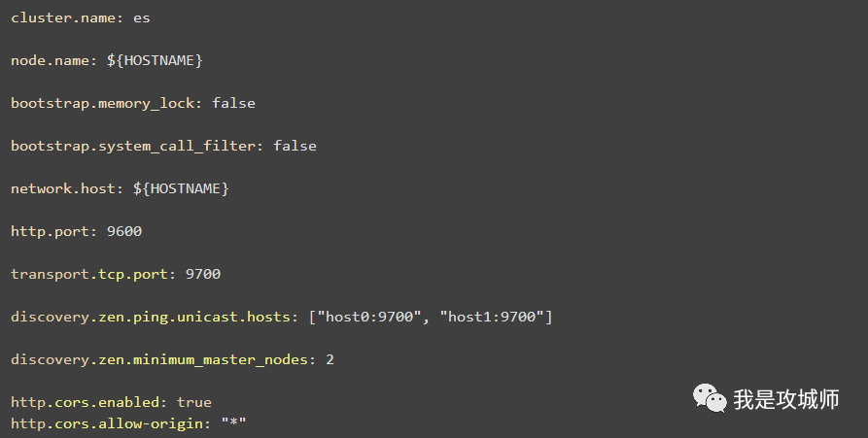Click the true value after http.cors.enabled
Screen dimensions: 868x438
tap(193, 402)
